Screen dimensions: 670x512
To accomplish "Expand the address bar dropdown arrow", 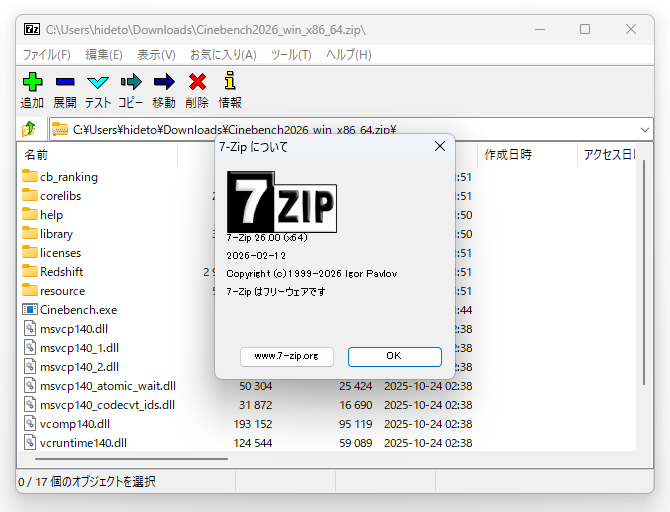I will 644,129.
